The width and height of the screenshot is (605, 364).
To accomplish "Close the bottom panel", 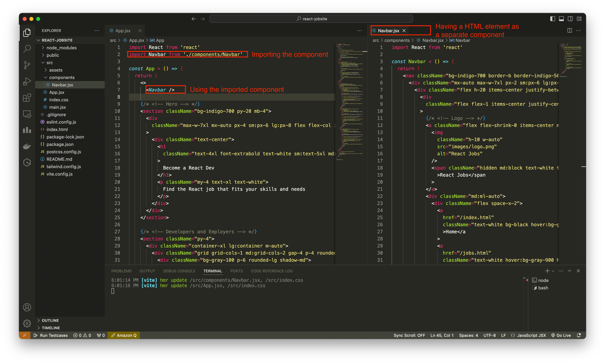I will pos(578,271).
